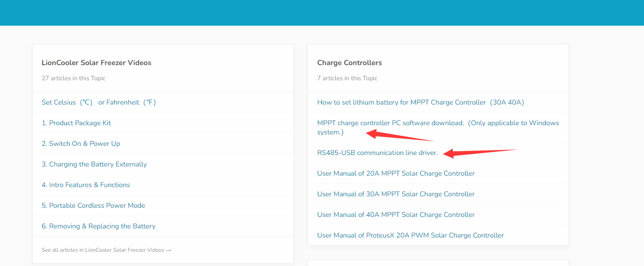Screen dimensions: 644x266
Task: Open MPPT PC software download article
Action: click(x=438, y=123)
